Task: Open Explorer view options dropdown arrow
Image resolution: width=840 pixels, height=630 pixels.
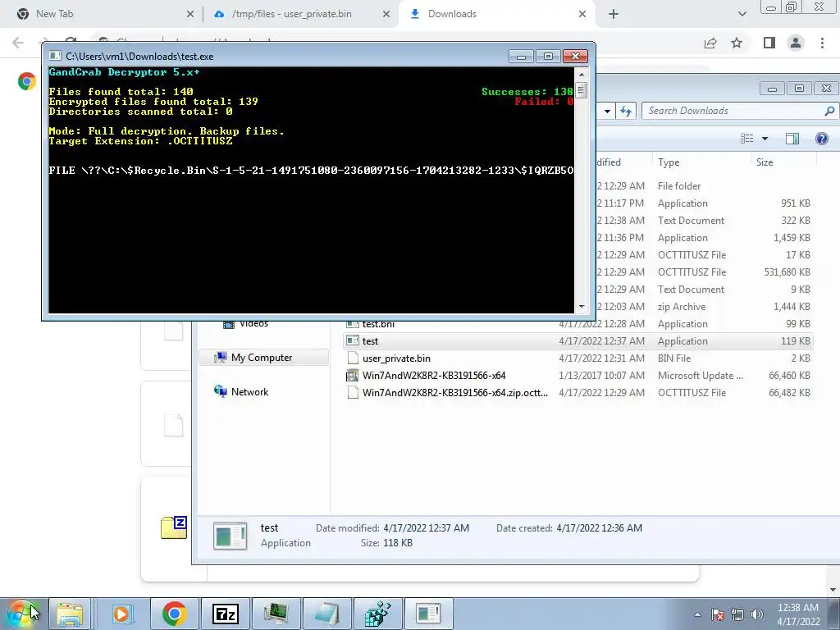Action: (x=765, y=139)
